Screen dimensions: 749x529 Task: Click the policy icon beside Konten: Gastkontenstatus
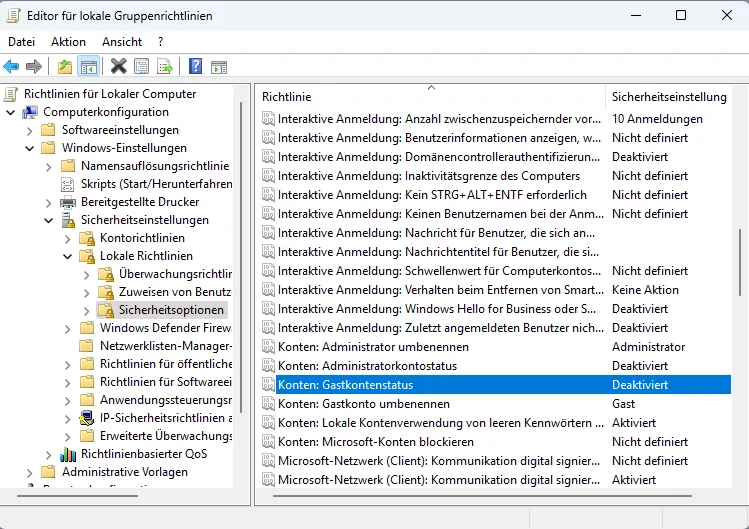(268, 385)
